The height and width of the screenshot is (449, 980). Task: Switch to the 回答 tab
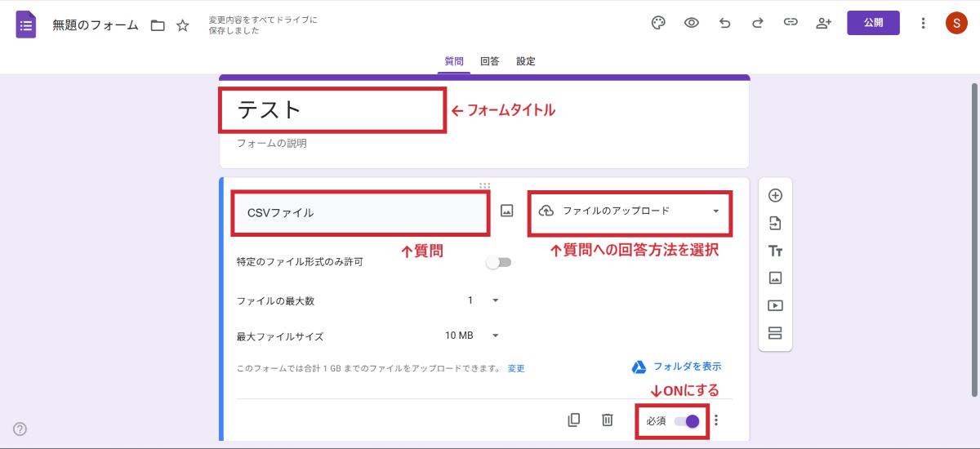point(490,61)
